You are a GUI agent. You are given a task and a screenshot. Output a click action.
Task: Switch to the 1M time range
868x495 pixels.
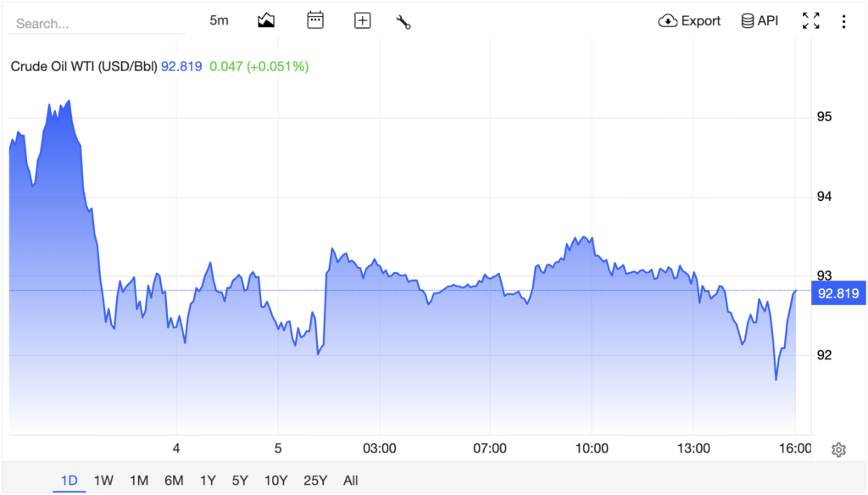click(139, 480)
